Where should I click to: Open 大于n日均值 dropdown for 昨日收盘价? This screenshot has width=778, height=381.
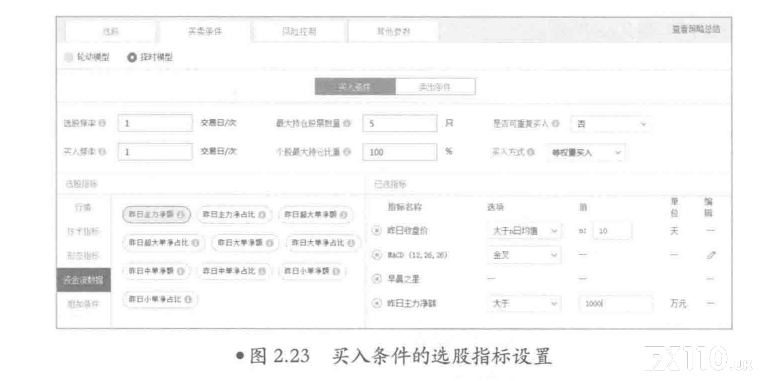[x=523, y=231]
